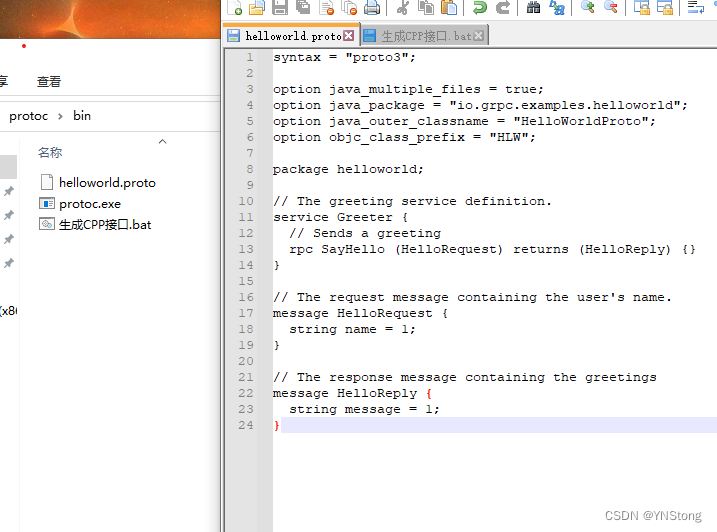
Task: Close the current document icon
Action: coord(326,7)
